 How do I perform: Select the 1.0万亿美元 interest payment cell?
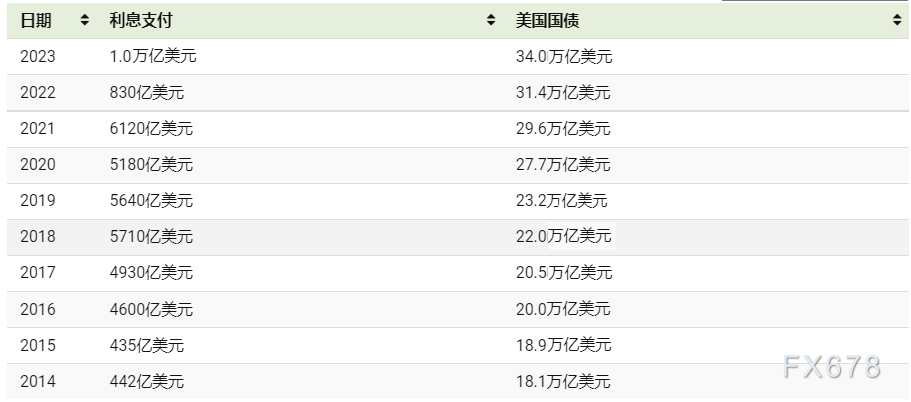(x=153, y=57)
